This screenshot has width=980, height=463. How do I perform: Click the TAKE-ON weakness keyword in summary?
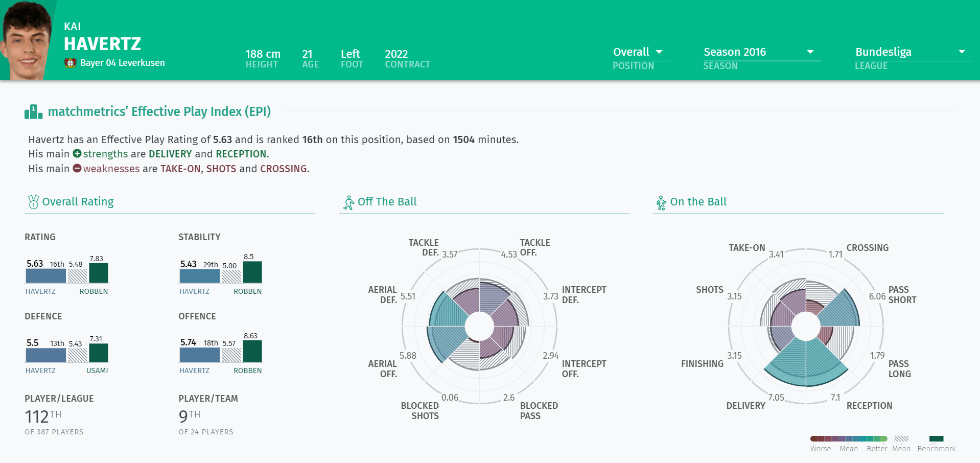coord(180,169)
